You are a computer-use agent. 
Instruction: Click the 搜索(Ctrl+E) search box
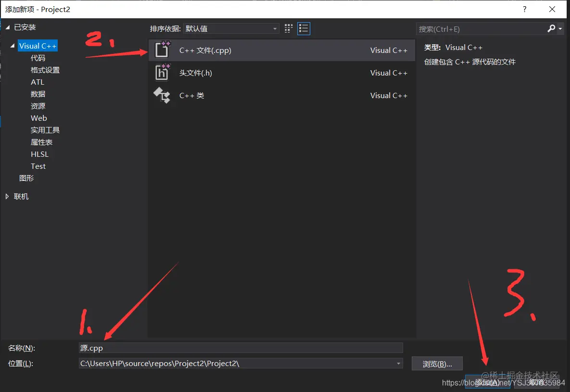click(481, 29)
